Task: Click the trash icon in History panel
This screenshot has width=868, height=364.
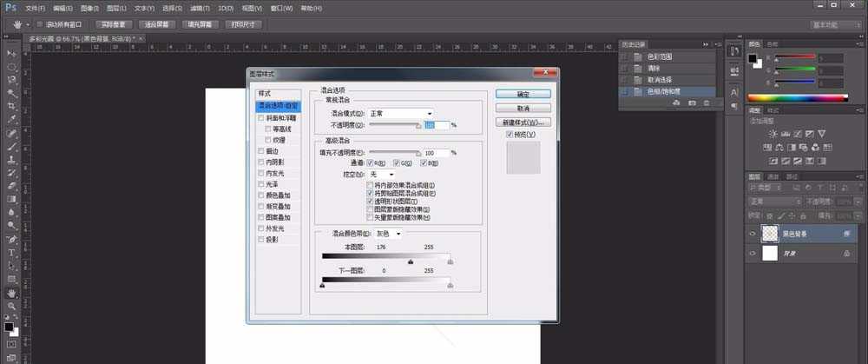Action: (x=706, y=103)
